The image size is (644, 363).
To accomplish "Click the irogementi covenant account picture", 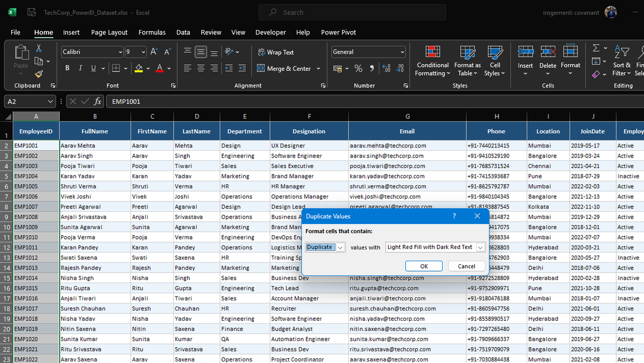I will click(611, 12).
